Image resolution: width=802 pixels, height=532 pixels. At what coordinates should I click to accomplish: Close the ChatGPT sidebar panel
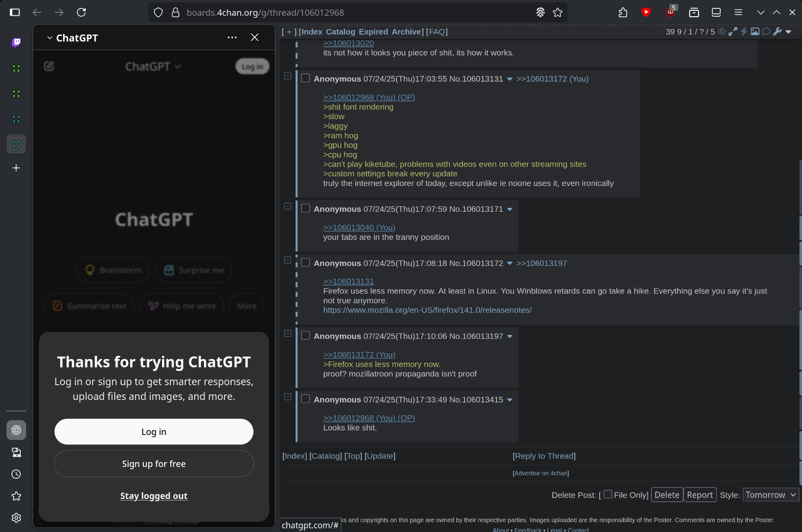[x=255, y=37]
